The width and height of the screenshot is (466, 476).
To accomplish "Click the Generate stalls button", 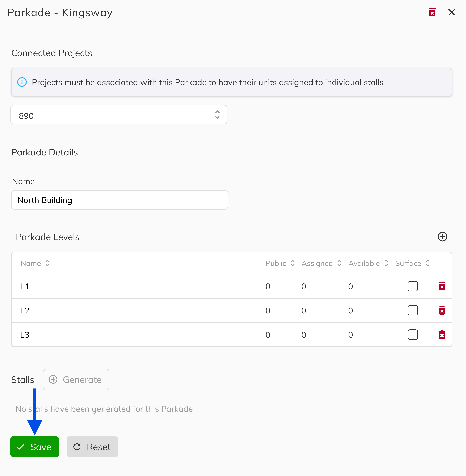I will pyautogui.click(x=76, y=380).
